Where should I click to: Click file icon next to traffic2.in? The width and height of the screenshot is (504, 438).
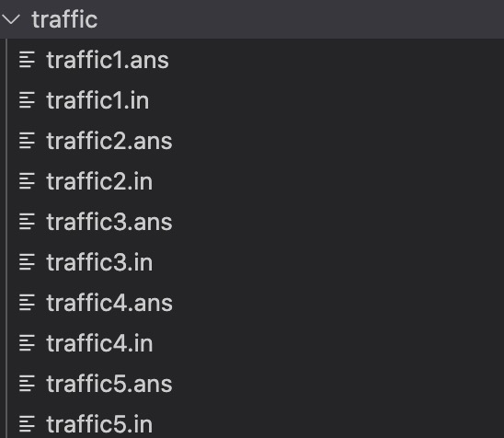tap(27, 181)
